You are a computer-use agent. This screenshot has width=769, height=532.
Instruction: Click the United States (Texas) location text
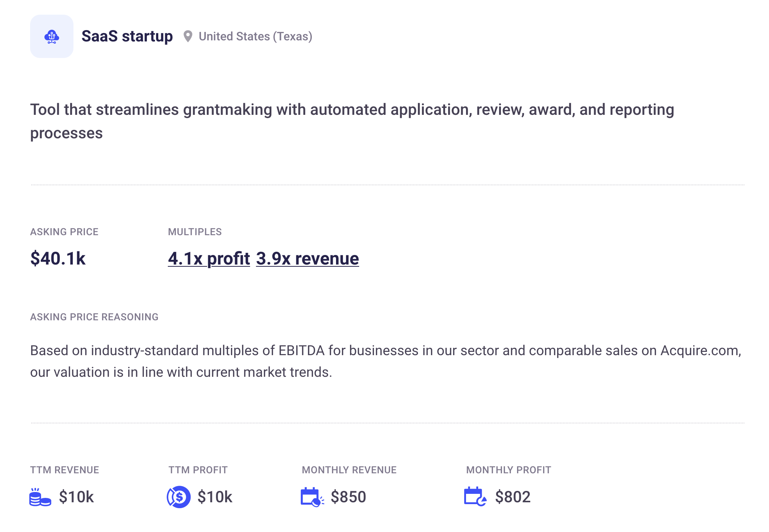255,36
